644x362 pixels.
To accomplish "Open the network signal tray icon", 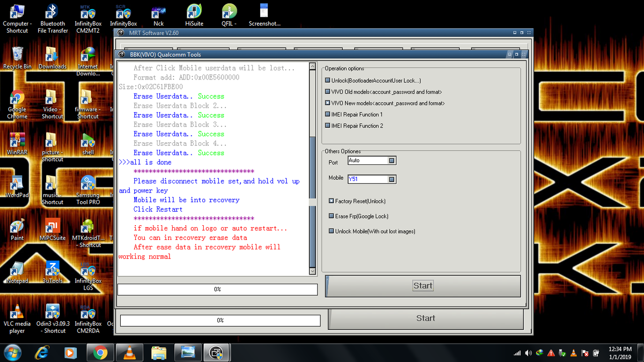I will (517, 353).
